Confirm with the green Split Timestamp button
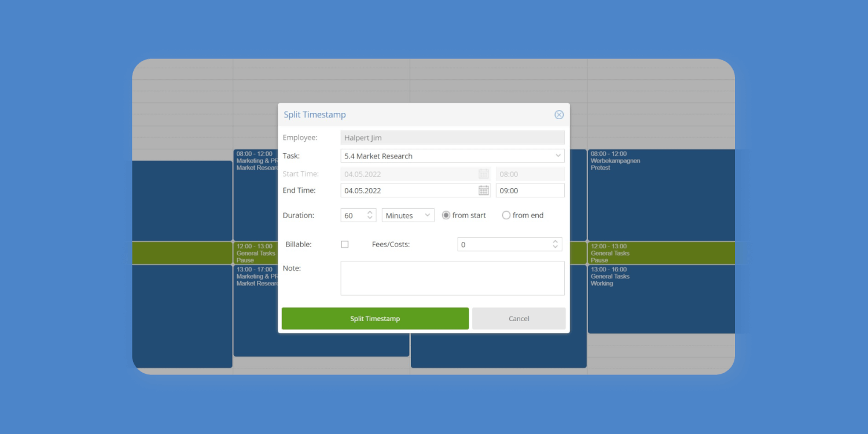The width and height of the screenshot is (868, 434). tap(375, 318)
